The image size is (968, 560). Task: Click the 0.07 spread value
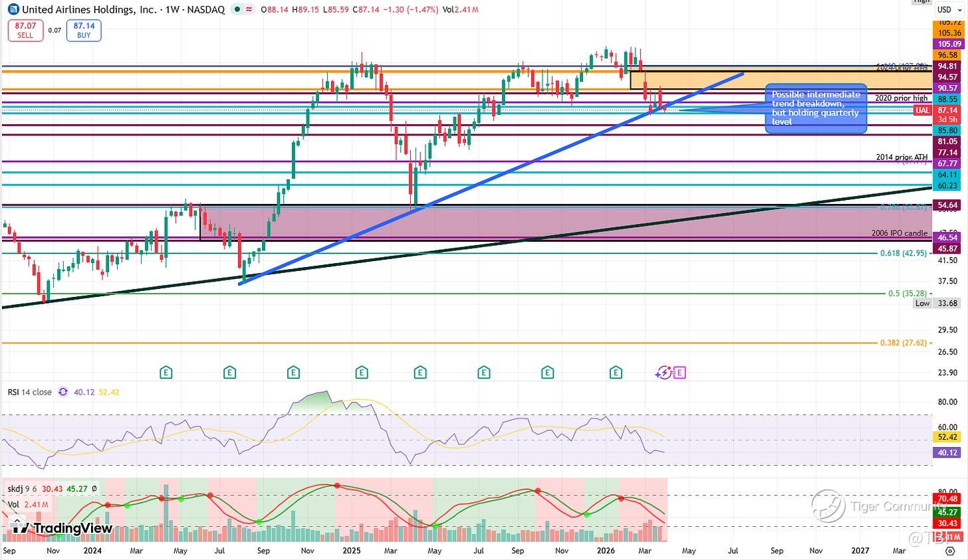(x=55, y=31)
